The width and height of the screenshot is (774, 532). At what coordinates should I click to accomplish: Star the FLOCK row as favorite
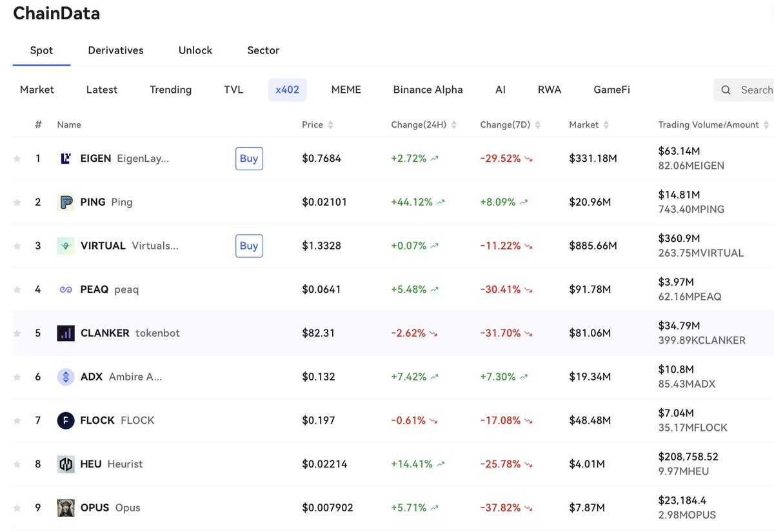17,420
